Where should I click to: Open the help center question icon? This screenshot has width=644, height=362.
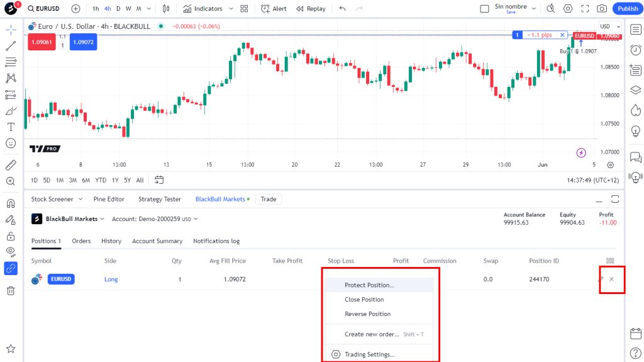point(635,353)
